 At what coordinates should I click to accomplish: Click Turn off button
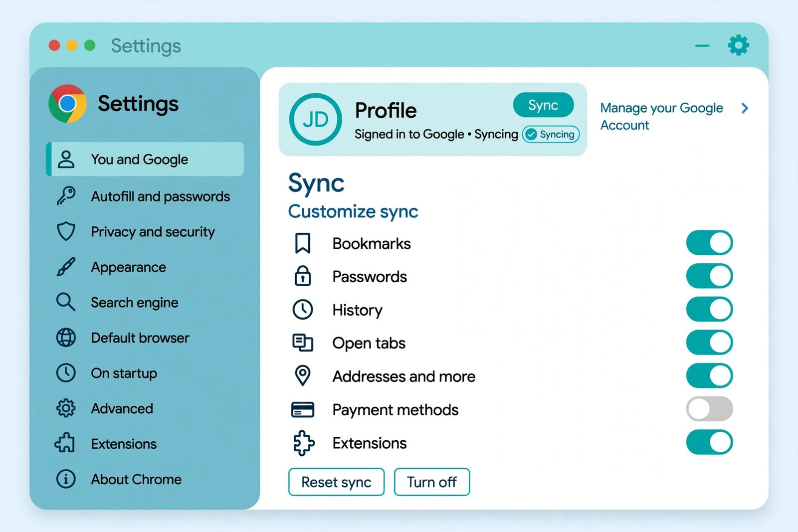tap(432, 482)
